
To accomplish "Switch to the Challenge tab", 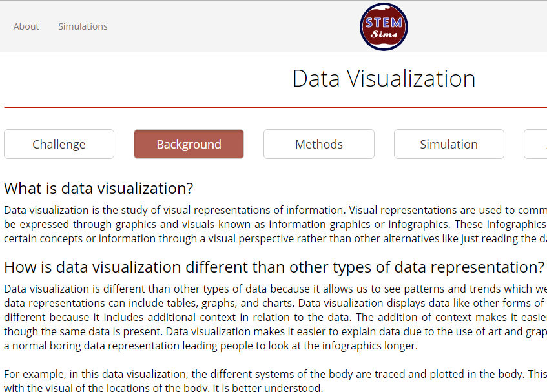I will click(x=59, y=144).
